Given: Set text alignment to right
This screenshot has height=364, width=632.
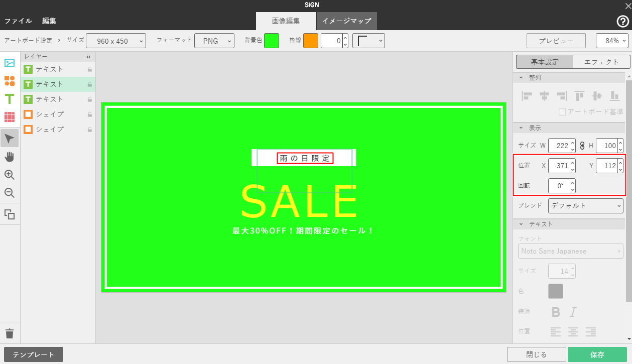Looking at the screenshot, I should [591, 331].
